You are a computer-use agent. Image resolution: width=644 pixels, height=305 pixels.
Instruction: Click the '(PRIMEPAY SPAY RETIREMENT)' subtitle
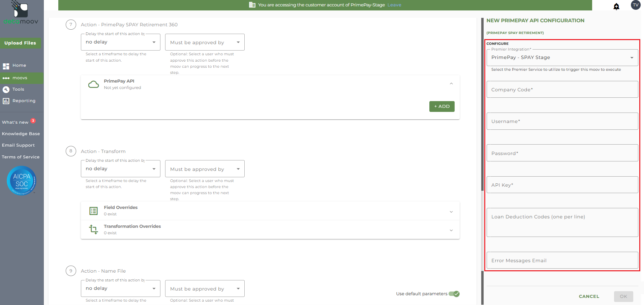click(x=515, y=33)
